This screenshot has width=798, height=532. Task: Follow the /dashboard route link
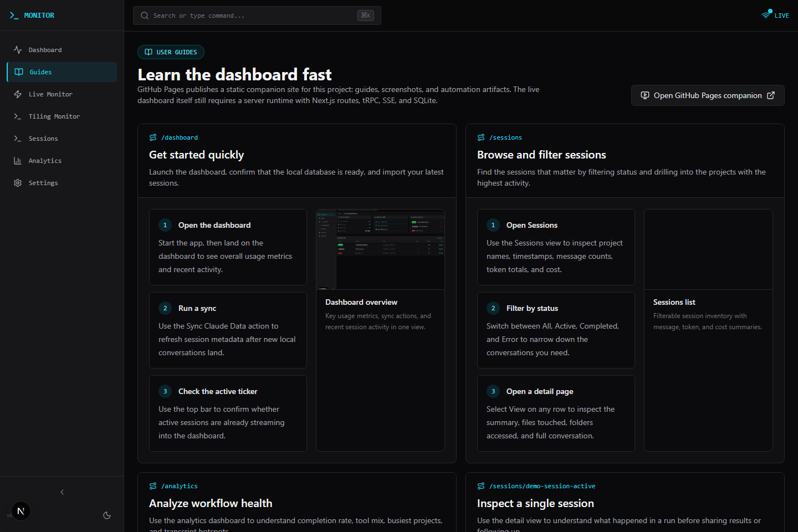point(179,137)
